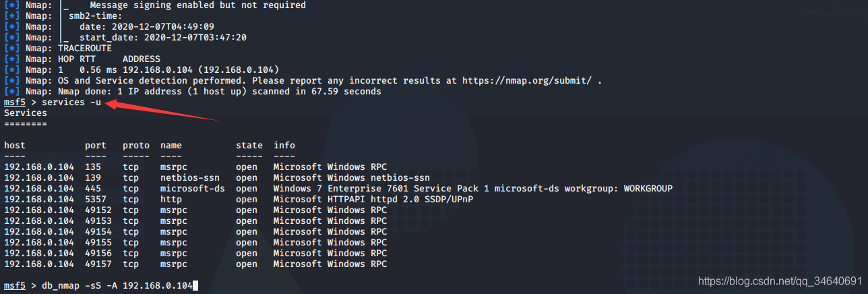Click the info column header

click(284, 146)
